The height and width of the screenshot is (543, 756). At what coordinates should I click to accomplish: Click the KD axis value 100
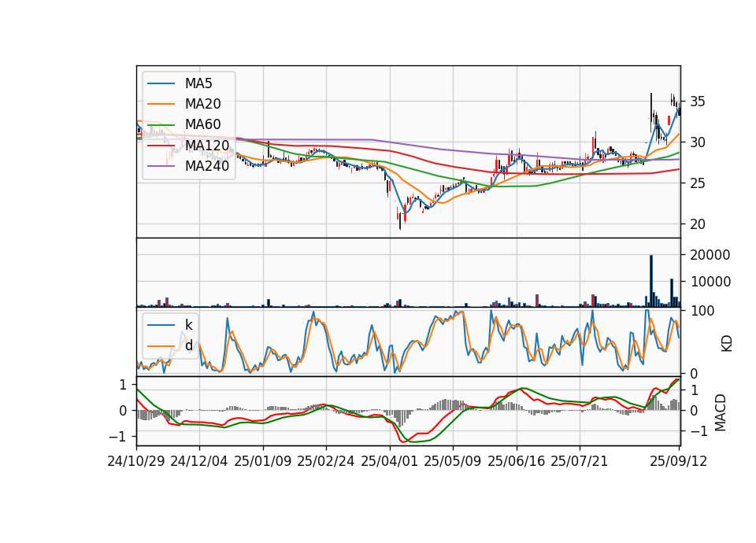click(x=702, y=311)
